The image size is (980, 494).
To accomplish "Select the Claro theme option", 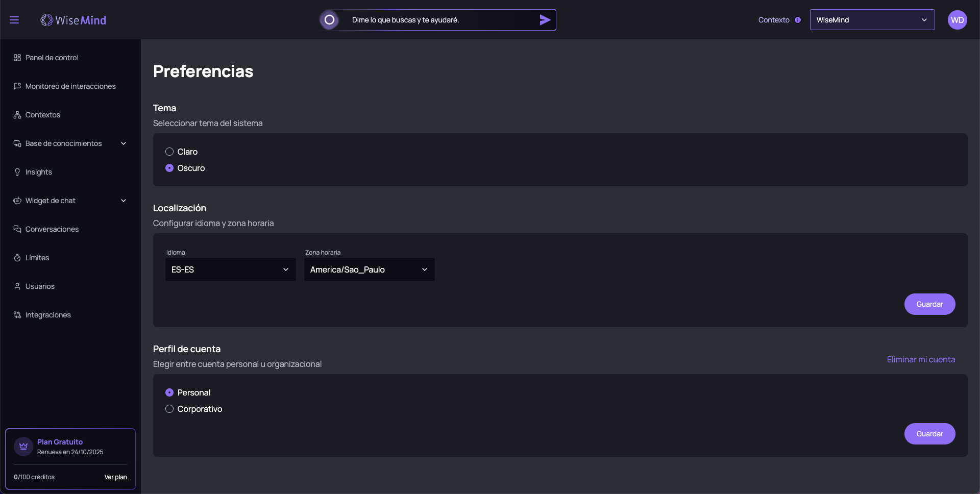I will [169, 152].
